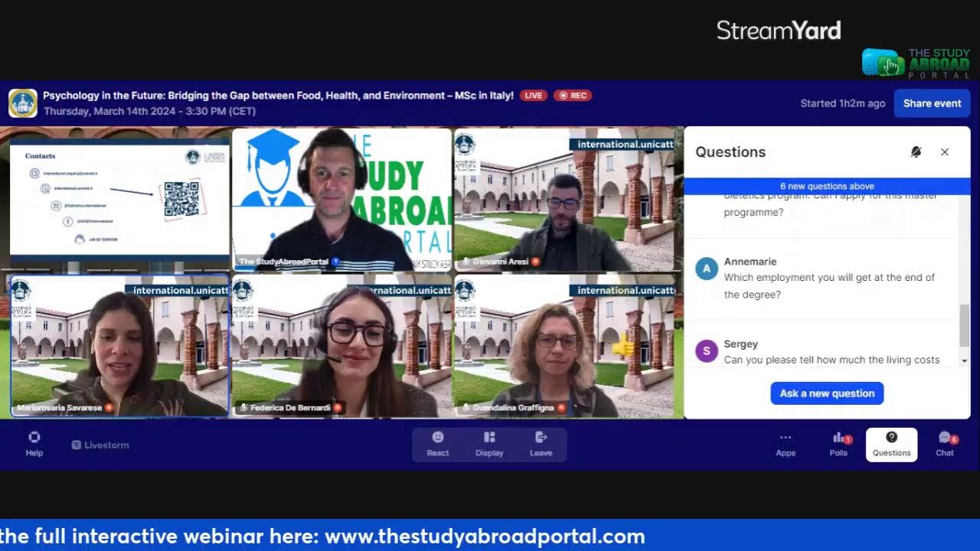This screenshot has height=551, width=980.
Task: Click the QR code on slide
Action: (x=181, y=199)
